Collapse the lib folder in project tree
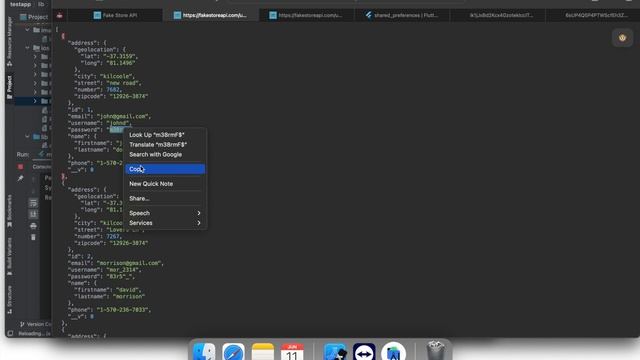Image resolution: width=640 pixels, height=360 pixels. [27, 136]
